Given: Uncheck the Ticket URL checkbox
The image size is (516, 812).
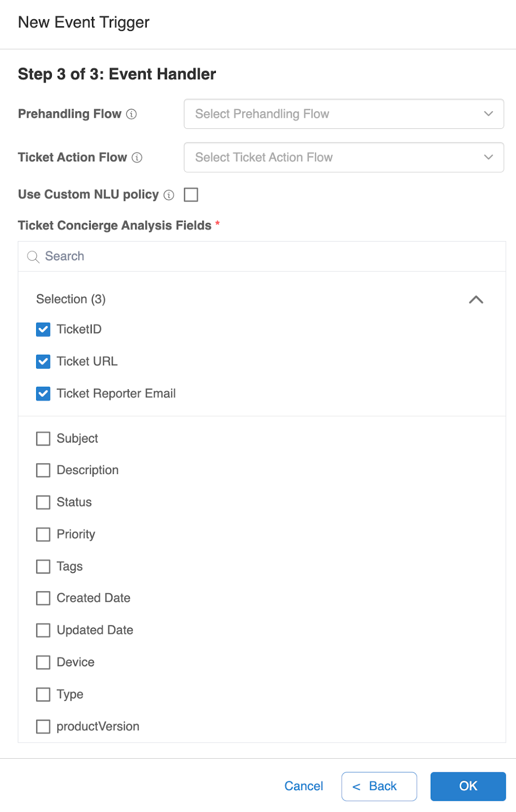Looking at the screenshot, I should 43,361.
